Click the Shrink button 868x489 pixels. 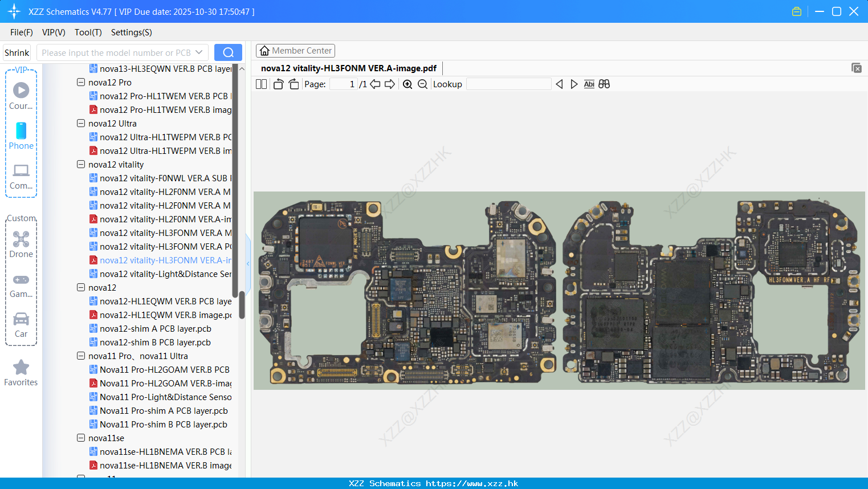pos(17,52)
